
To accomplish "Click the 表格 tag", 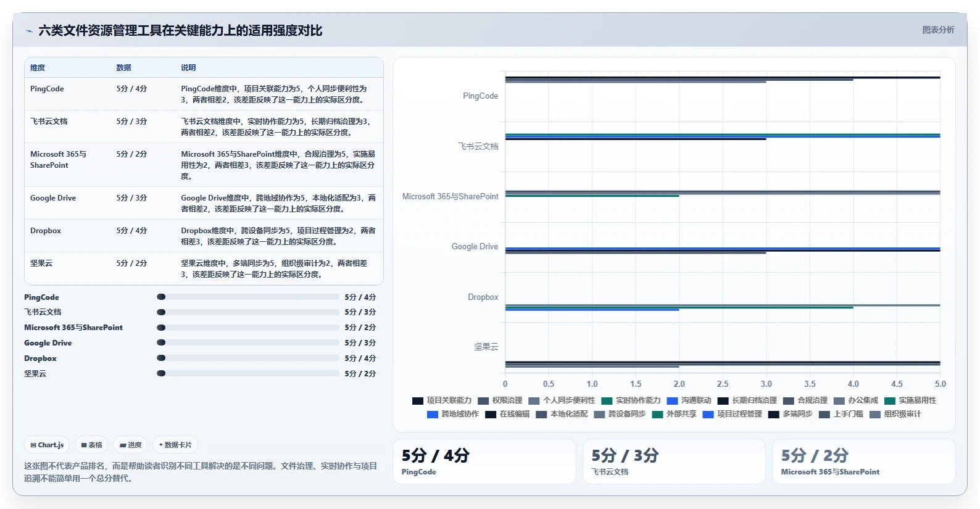I will point(92,445).
